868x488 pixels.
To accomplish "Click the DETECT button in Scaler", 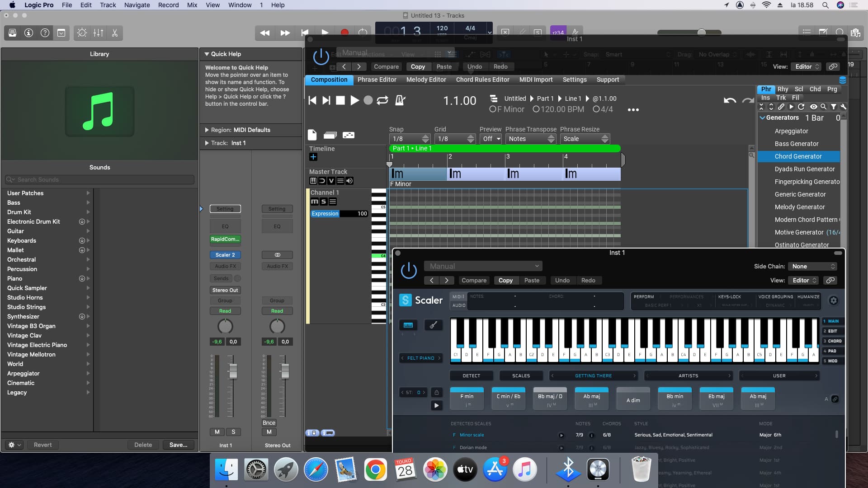I will [471, 376].
